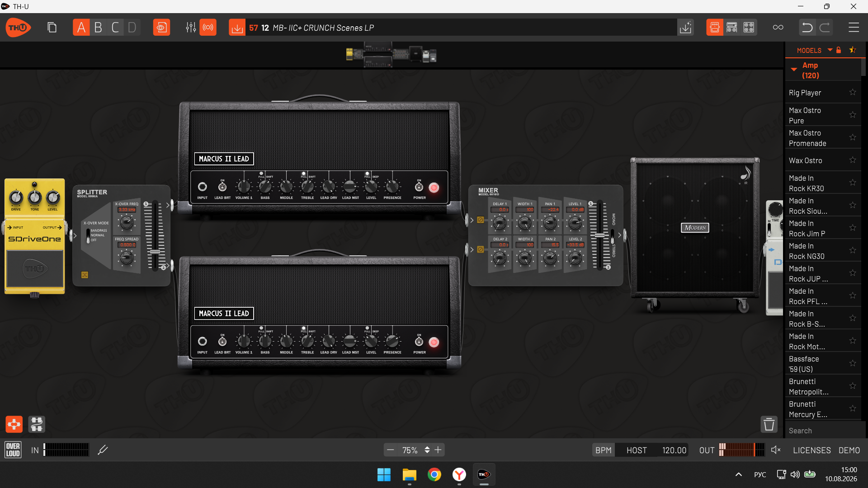Click the Overloud logo in the status bar
The height and width of the screenshot is (488, 868).
pyautogui.click(x=13, y=450)
